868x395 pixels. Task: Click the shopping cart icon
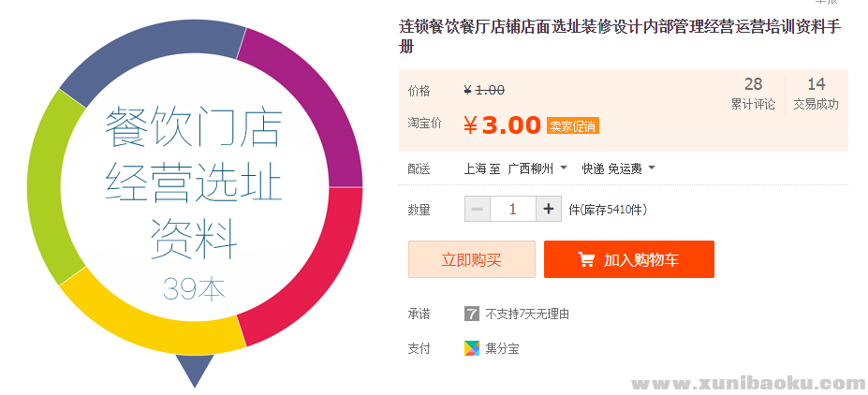(586, 259)
